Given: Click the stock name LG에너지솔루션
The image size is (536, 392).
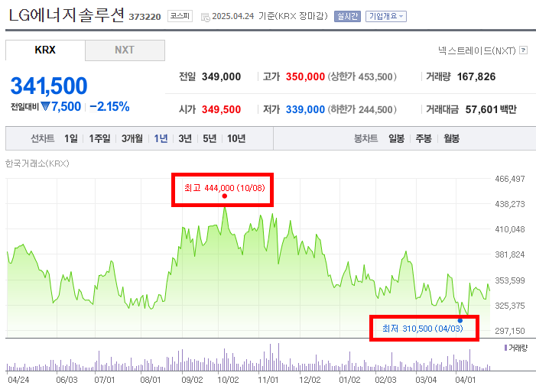Looking at the screenshot, I should (66, 15).
